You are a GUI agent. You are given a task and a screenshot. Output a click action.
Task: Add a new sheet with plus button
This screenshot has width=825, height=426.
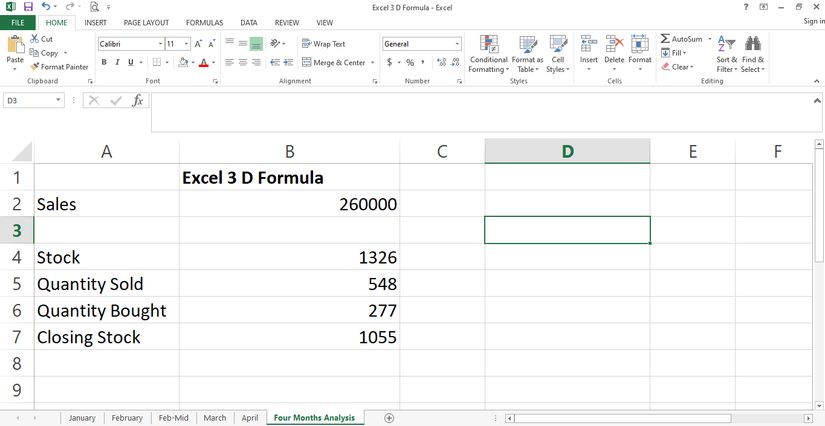pyautogui.click(x=389, y=418)
